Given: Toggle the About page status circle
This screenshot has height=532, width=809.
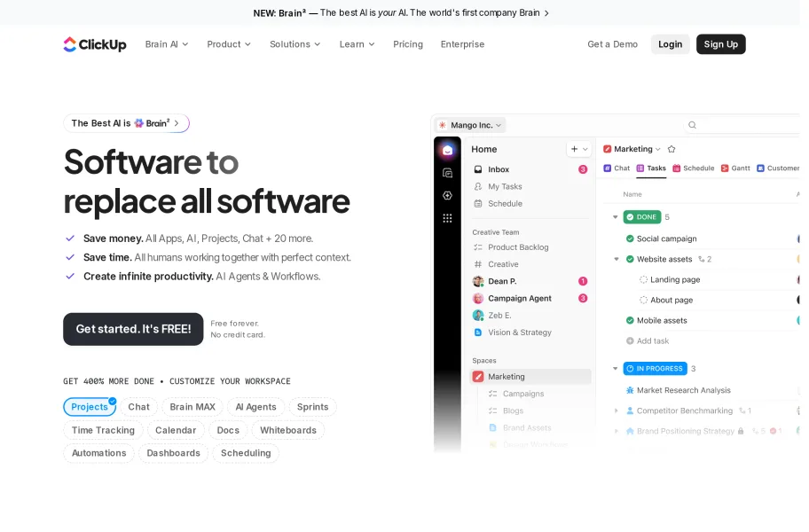Looking at the screenshot, I should (x=643, y=300).
